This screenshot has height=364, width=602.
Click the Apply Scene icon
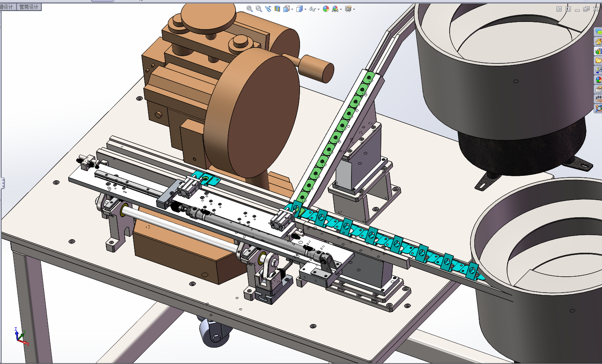[335, 9]
